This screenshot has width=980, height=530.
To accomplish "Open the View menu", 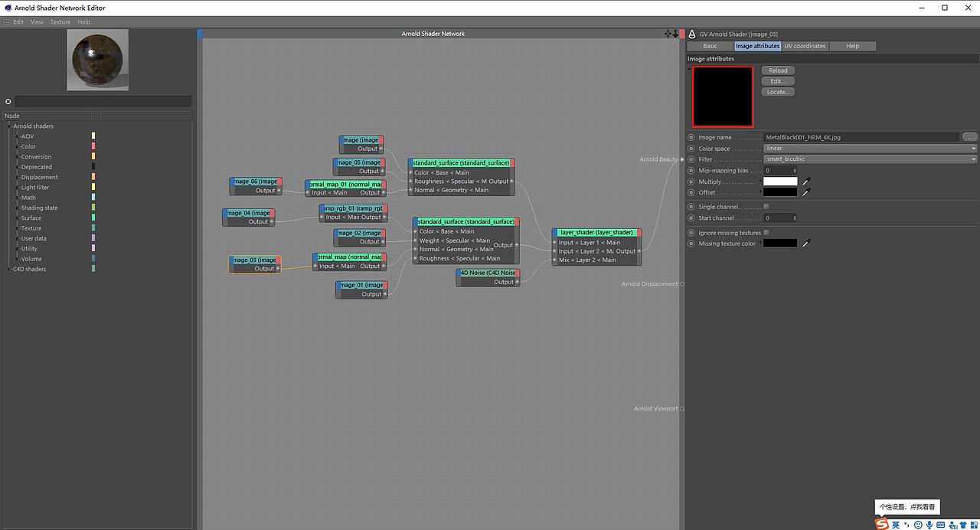I will point(37,22).
